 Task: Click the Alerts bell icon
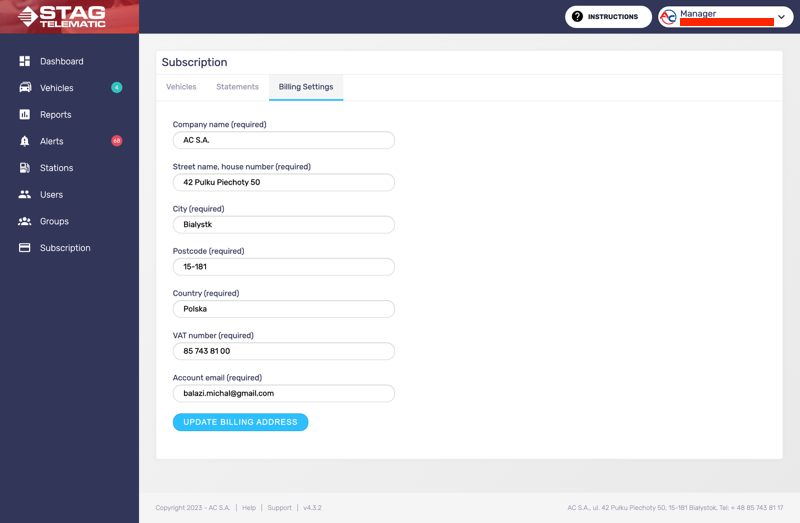[24, 141]
